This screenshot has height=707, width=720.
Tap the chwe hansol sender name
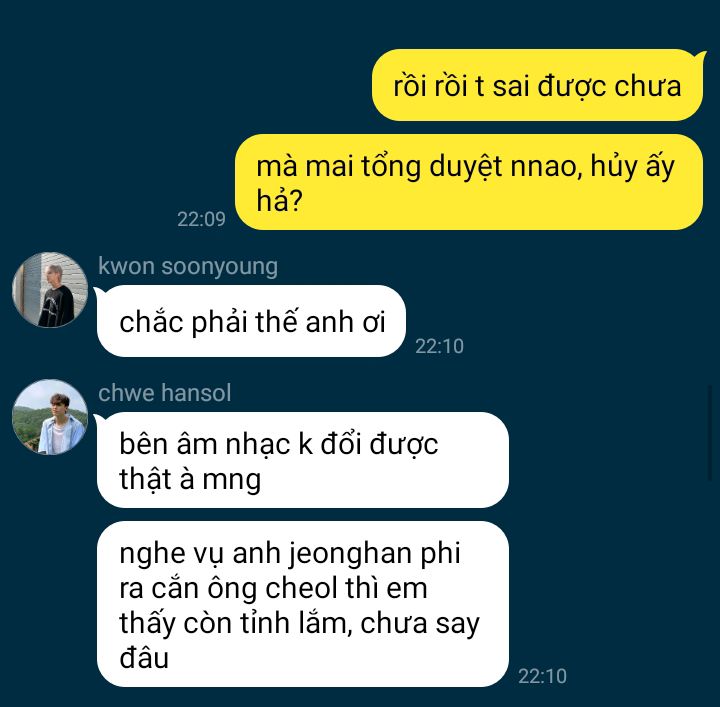164,393
